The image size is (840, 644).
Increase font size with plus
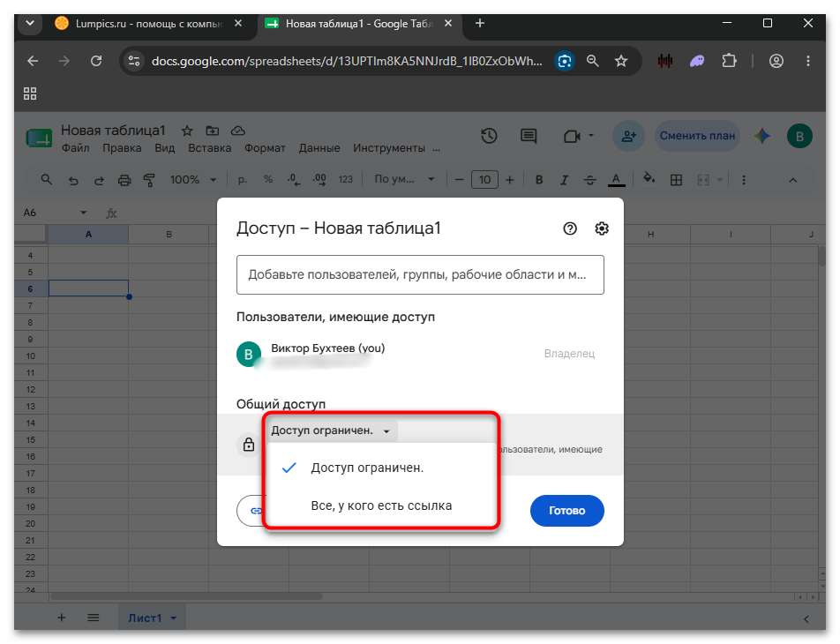[509, 180]
